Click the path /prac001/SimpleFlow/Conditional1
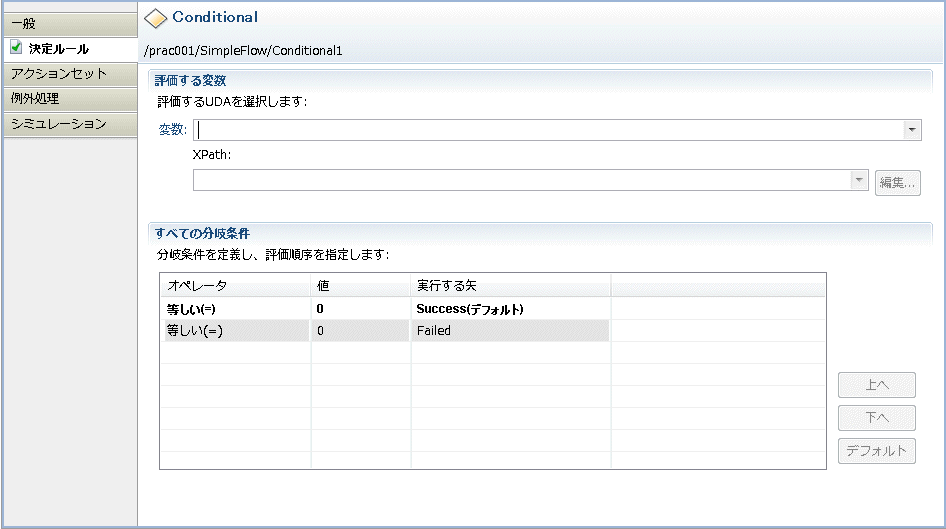The height and width of the screenshot is (529, 946). 243,51
